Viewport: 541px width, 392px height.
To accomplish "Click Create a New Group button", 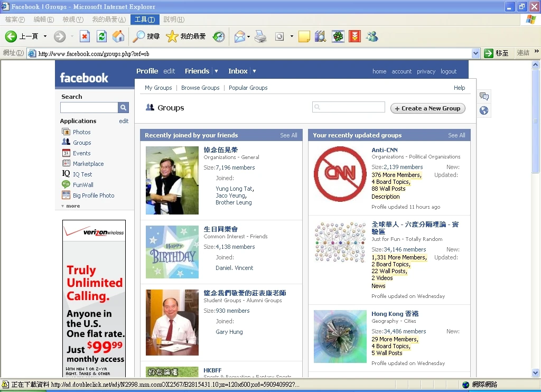I will tap(428, 108).
